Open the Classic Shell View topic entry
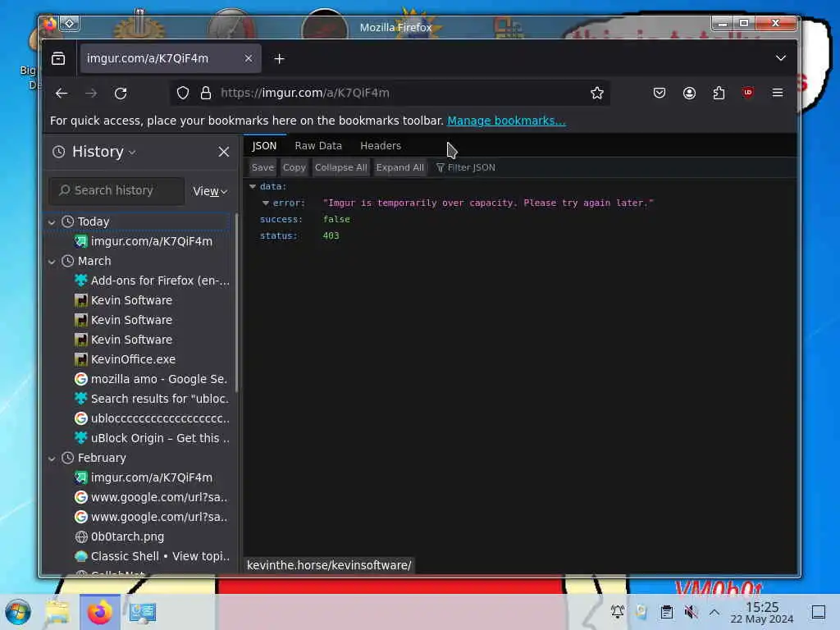The width and height of the screenshot is (840, 630). click(152, 557)
